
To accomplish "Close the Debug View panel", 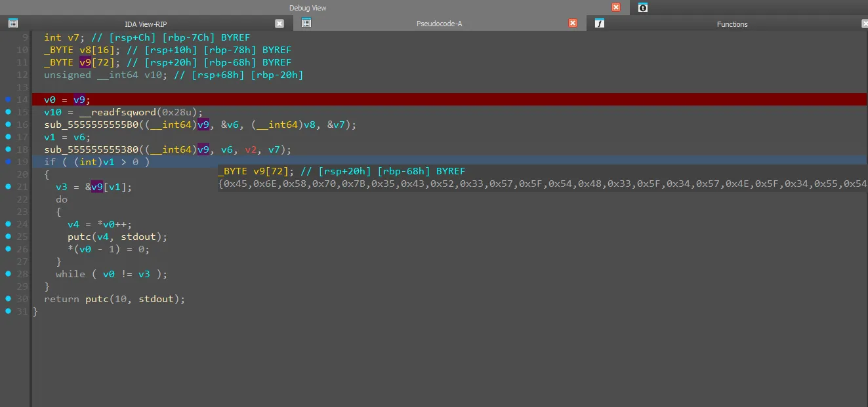I will point(616,8).
